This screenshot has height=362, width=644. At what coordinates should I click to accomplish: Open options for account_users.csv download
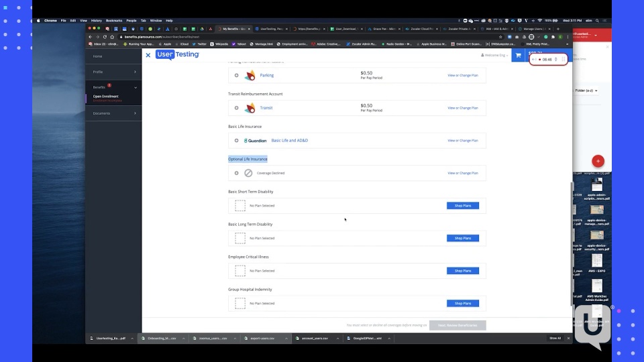(x=337, y=338)
